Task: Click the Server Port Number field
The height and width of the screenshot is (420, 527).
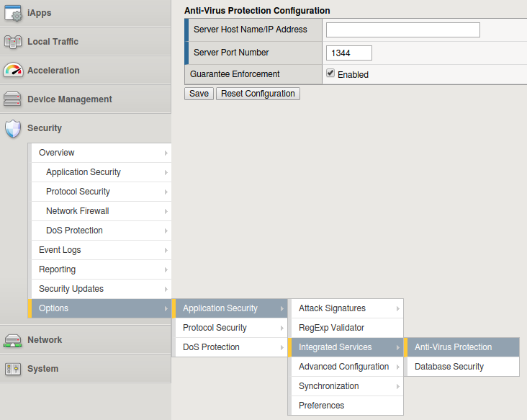Action: pyautogui.click(x=348, y=53)
